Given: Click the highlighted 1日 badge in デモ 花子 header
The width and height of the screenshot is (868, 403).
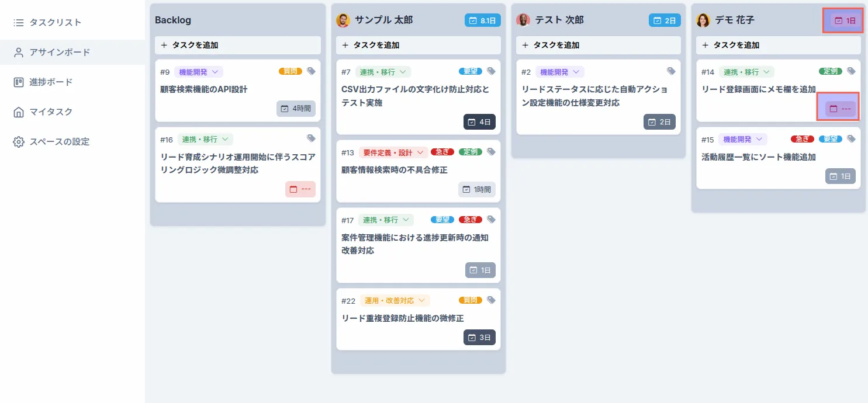Looking at the screenshot, I should [842, 19].
